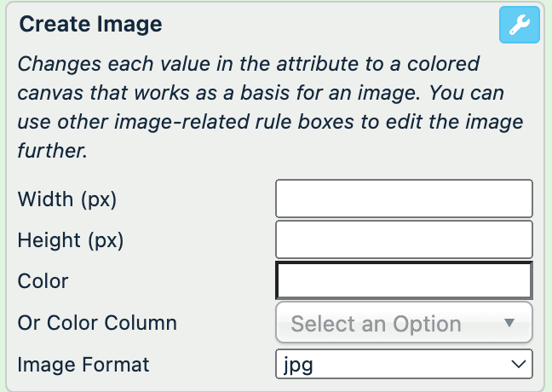This screenshot has height=392, width=552.
Task: Click the Width (px) input field
Action: [404, 199]
